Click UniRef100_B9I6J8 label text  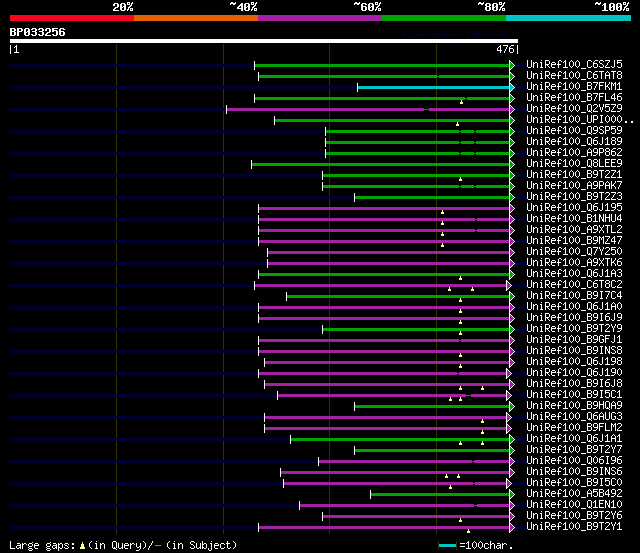pyautogui.click(x=574, y=384)
